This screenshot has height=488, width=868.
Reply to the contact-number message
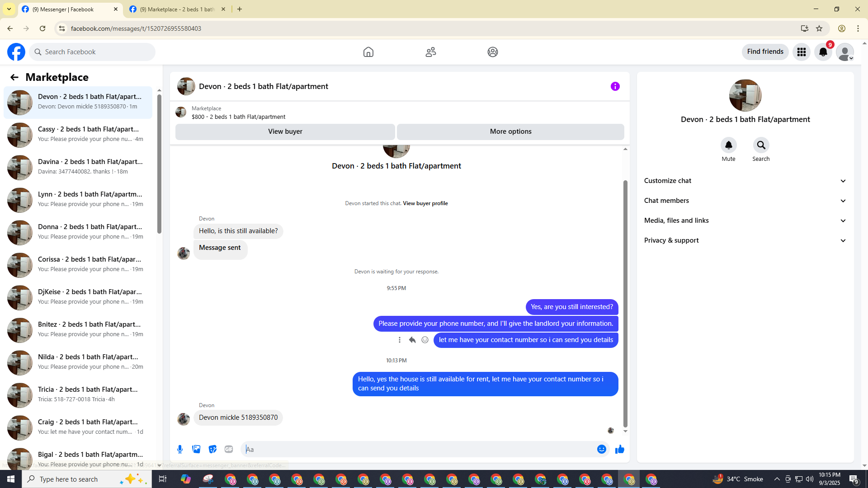[x=412, y=340]
